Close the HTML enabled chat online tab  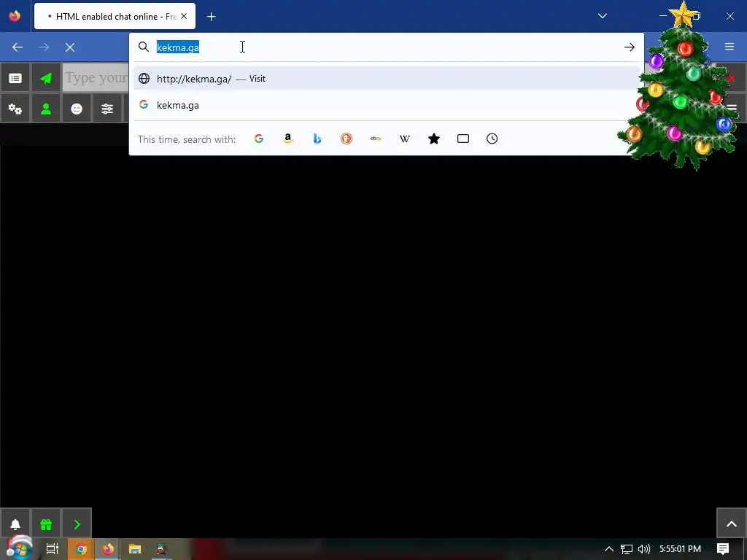[184, 16]
